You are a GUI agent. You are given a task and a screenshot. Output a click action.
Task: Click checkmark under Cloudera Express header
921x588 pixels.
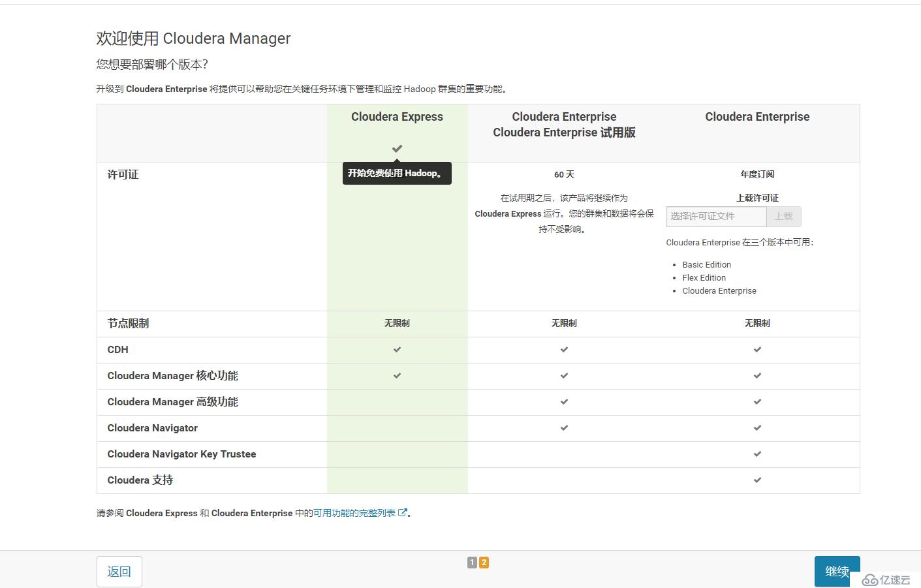tap(397, 149)
